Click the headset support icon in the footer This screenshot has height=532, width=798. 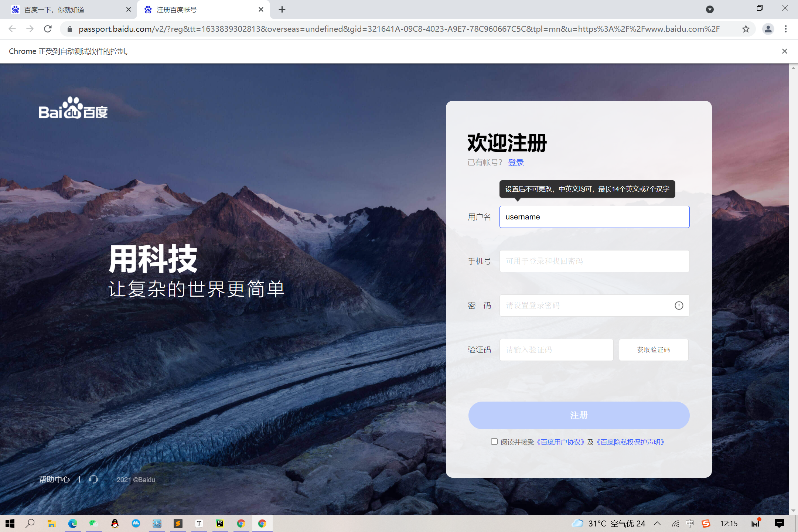[93, 480]
